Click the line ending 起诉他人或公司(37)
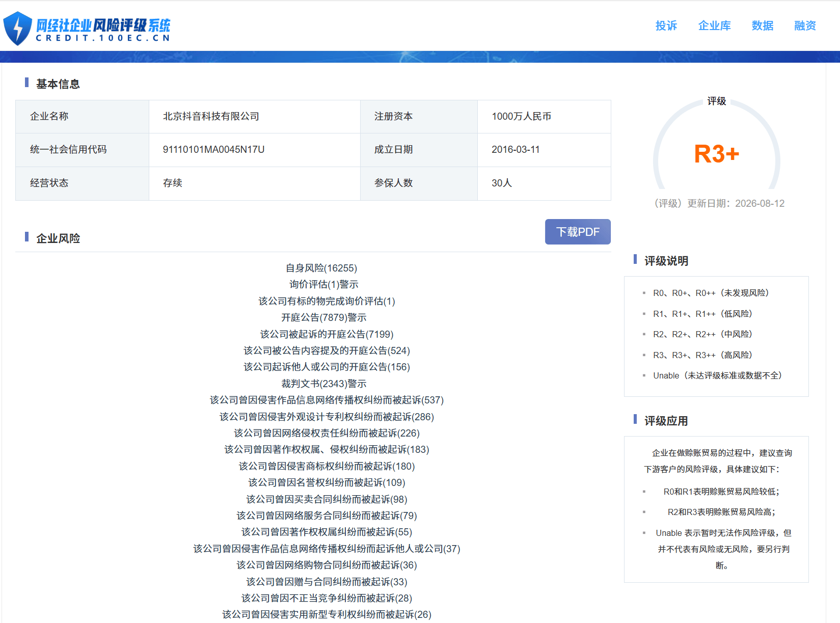The height and width of the screenshot is (623, 840). click(327, 549)
